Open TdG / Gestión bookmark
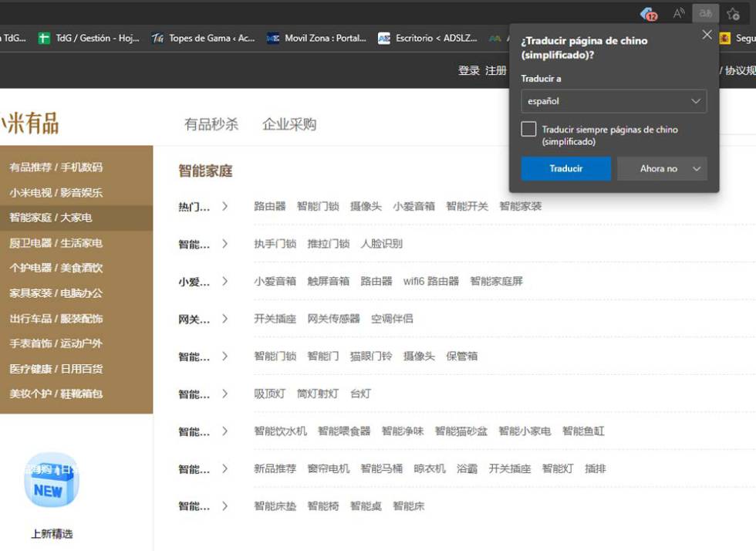756x551 pixels. click(89, 38)
